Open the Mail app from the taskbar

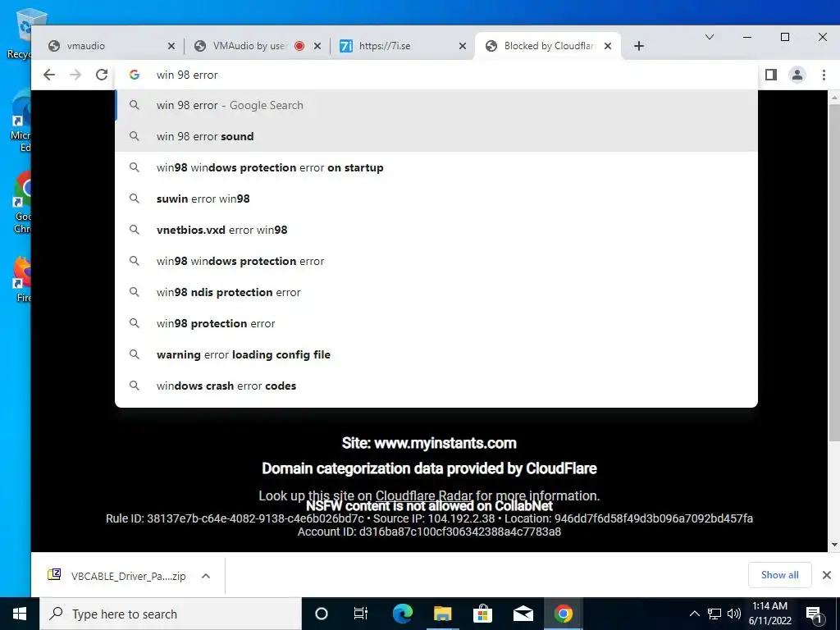[523, 614]
